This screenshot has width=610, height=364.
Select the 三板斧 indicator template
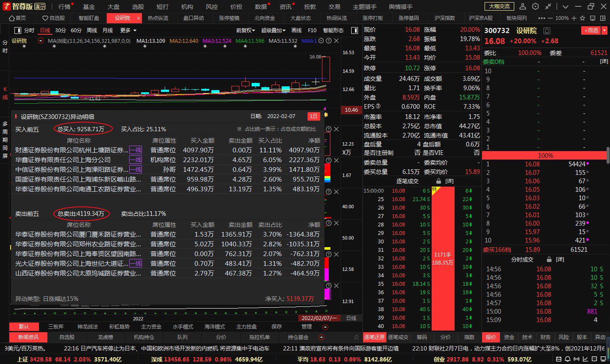56,327
